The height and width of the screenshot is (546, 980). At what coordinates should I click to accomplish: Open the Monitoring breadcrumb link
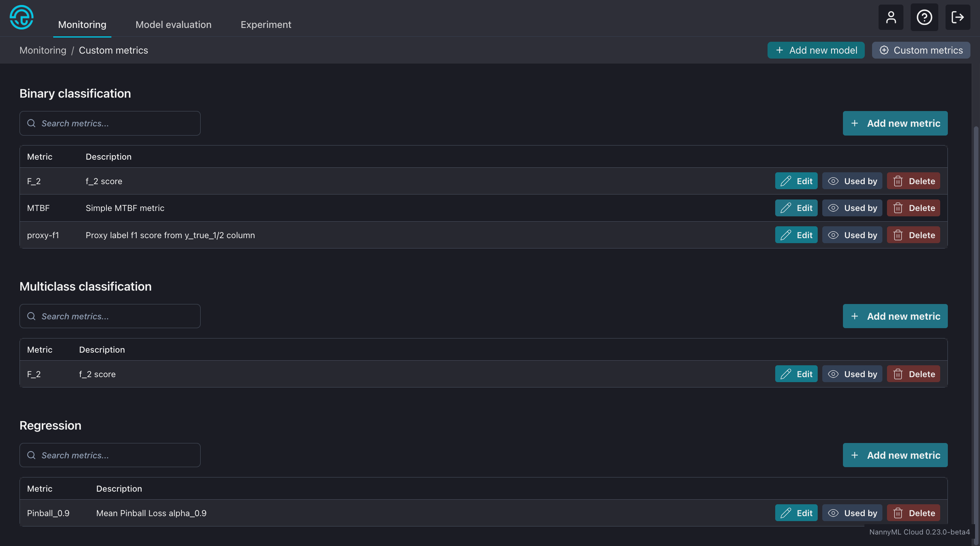42,50
